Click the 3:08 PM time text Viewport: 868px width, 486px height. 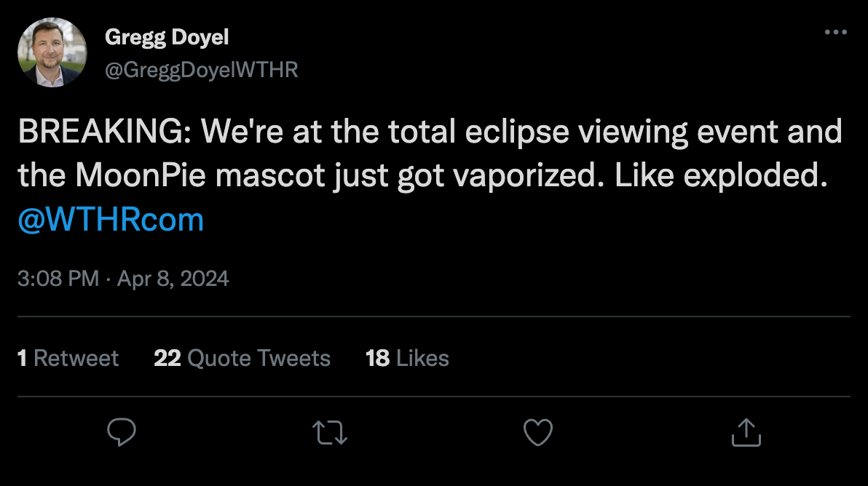point(58,279)
